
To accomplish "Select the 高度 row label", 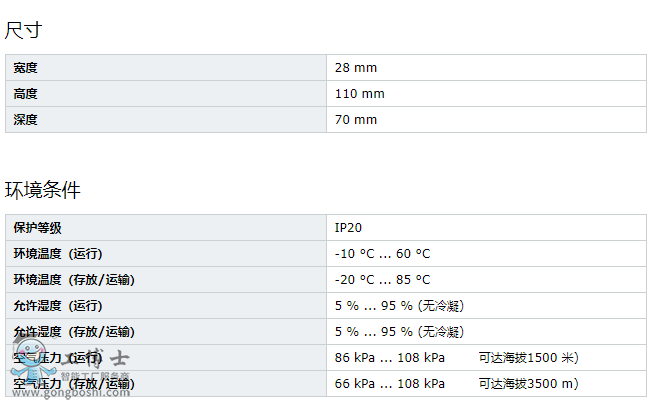I will pyautogui.click(x=26, y=94).
